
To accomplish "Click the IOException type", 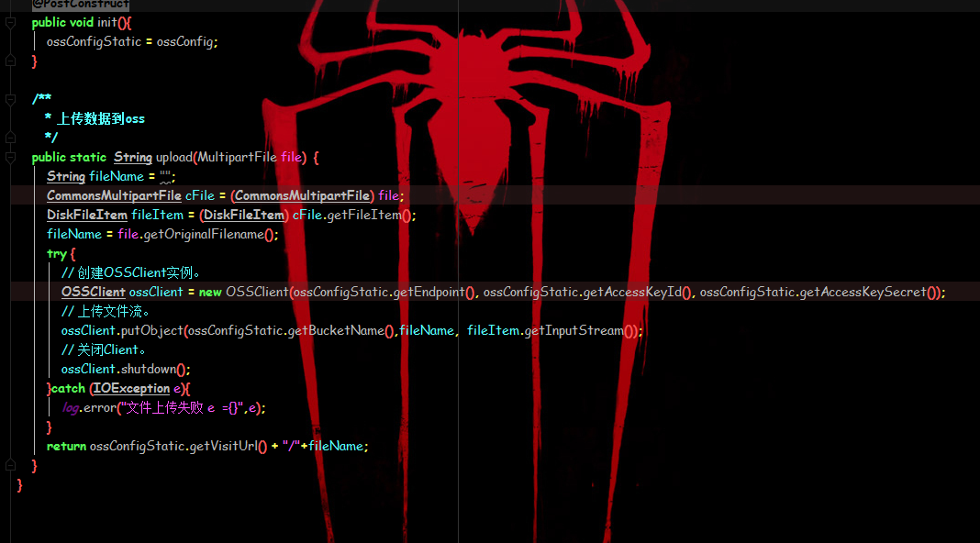I will coord(131,389).
